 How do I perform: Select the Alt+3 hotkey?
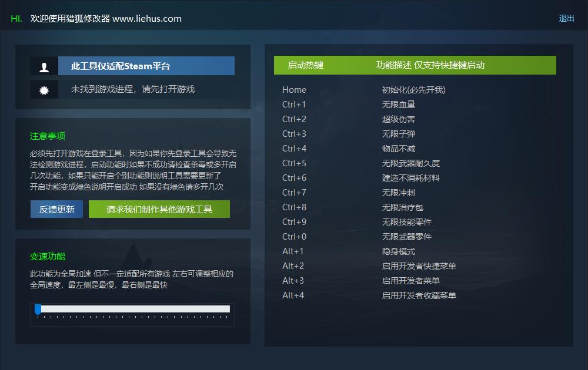(x=293, y=281)
